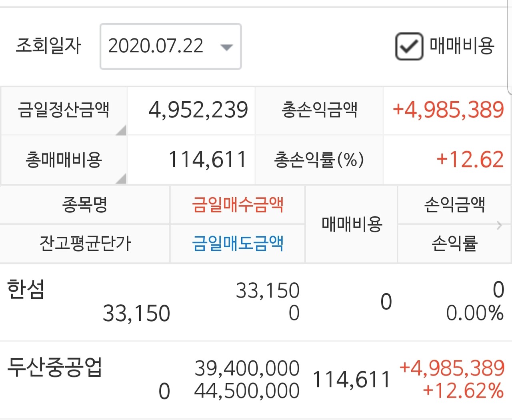
Task: Open the 조회일자 date picker dropdown
Action: [226, 47]
